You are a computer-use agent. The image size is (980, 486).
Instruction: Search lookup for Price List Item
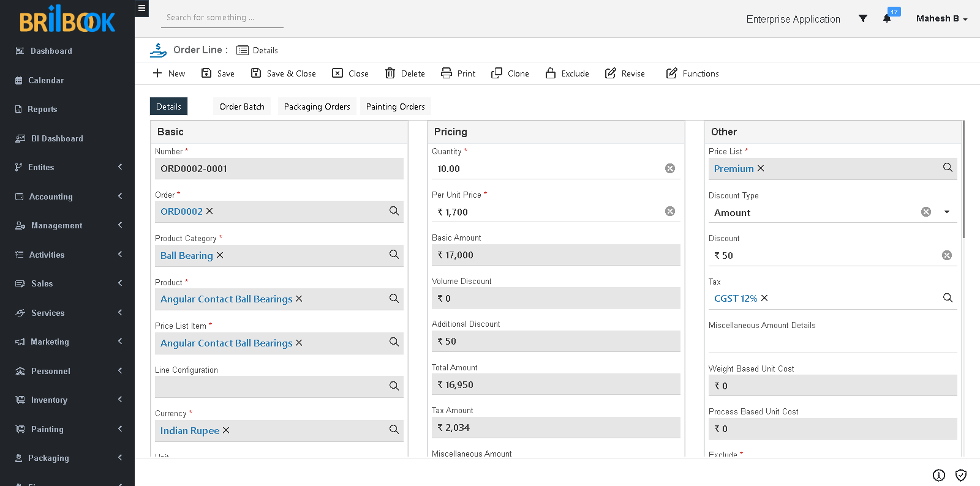pos(394,342)
